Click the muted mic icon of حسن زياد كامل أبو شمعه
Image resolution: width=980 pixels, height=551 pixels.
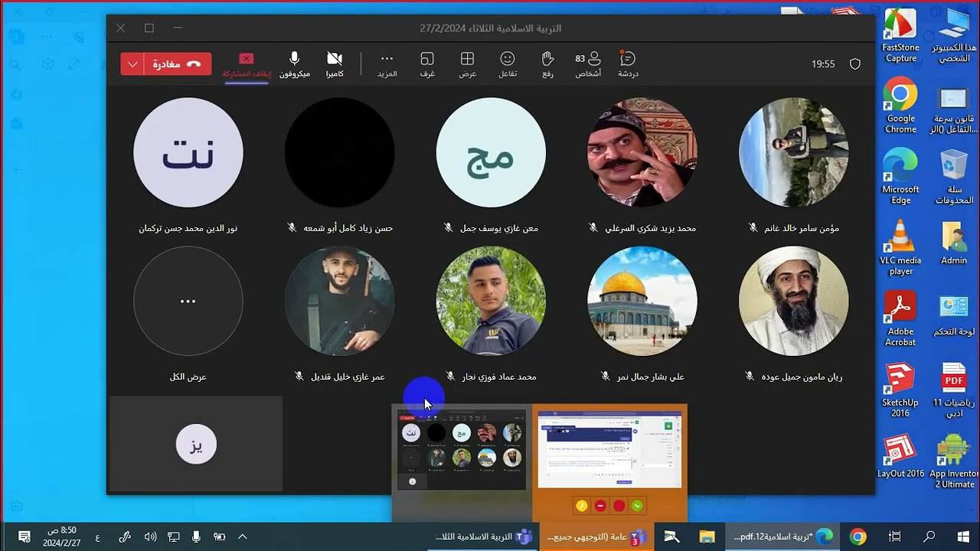point(292,228)
